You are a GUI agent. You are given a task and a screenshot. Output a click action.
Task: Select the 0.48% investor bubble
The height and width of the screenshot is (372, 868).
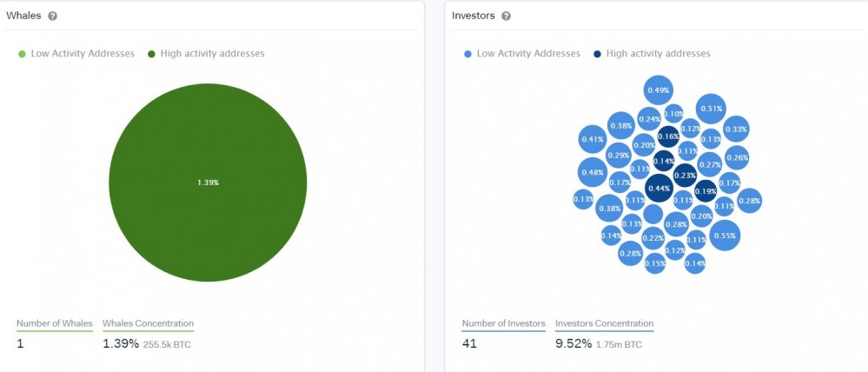[x=593, y=172]
